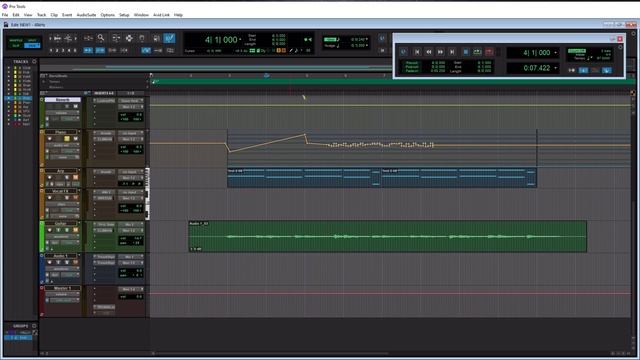The image size is (640, 360).
Task: Click the Master 1 track name
Action: pyautogui.click(x=62, y=288)
